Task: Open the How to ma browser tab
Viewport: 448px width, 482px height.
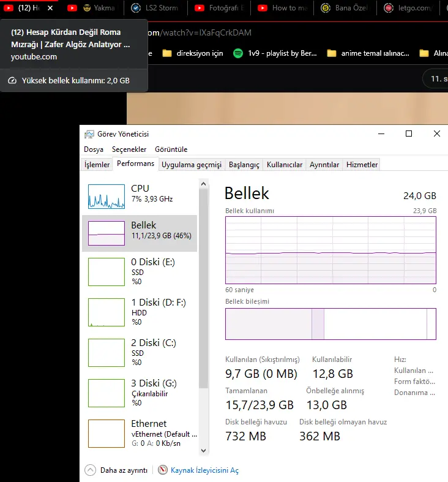Action: [x=282, y=8]
